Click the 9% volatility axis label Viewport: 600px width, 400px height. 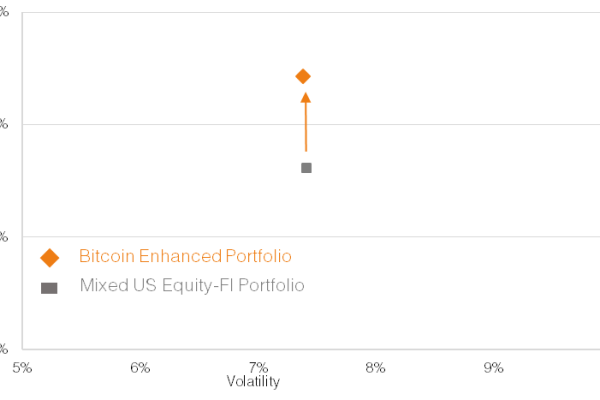pos(493,367)
